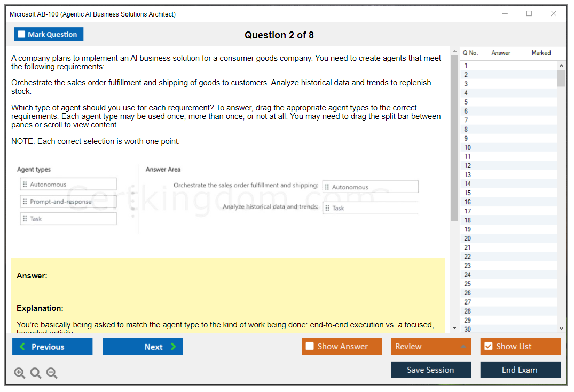Select question 12 in the list
This screenshot has height=392, width=574.
(x=467, y=165)
